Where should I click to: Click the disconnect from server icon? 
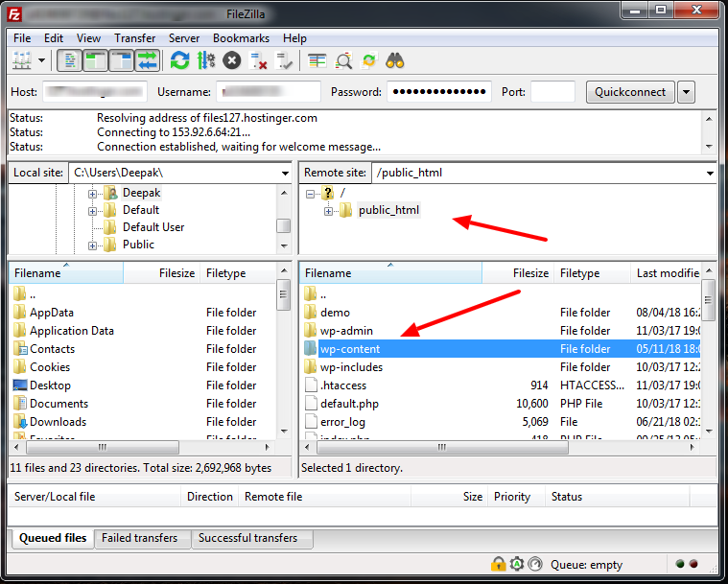258,60
